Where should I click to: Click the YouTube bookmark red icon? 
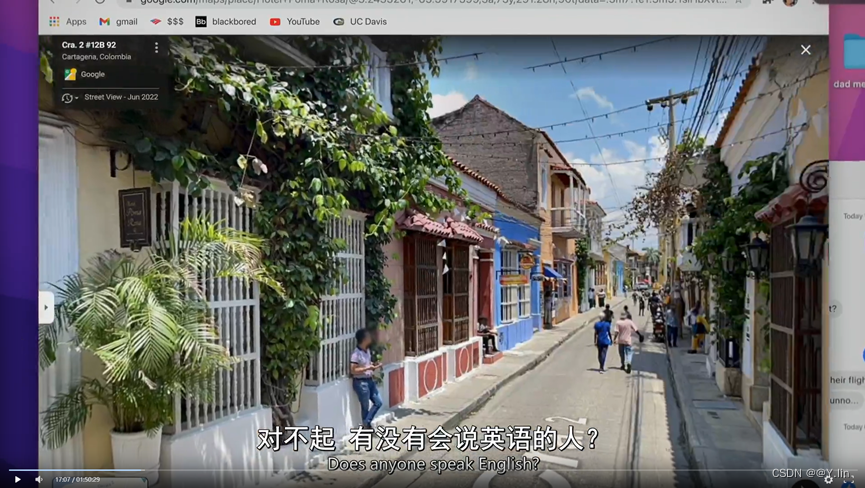coord(275,22)
